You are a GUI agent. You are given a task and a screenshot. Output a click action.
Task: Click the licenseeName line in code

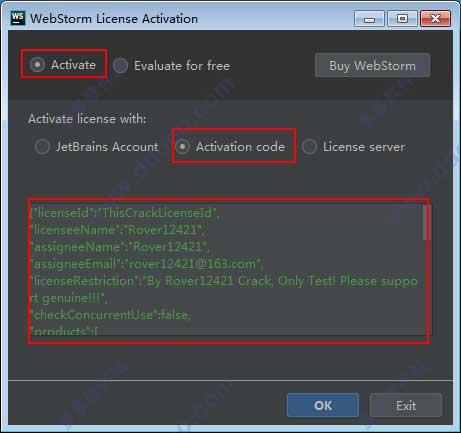coord(117,230)
